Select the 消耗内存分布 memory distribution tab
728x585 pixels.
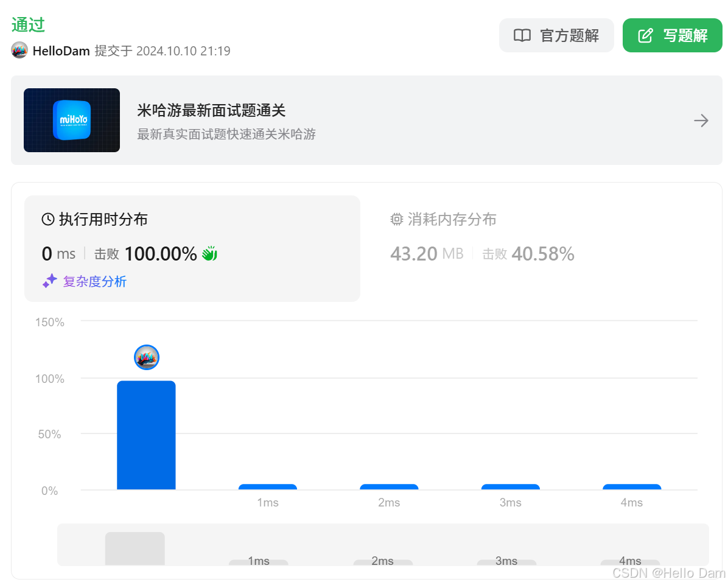[443, 219]
